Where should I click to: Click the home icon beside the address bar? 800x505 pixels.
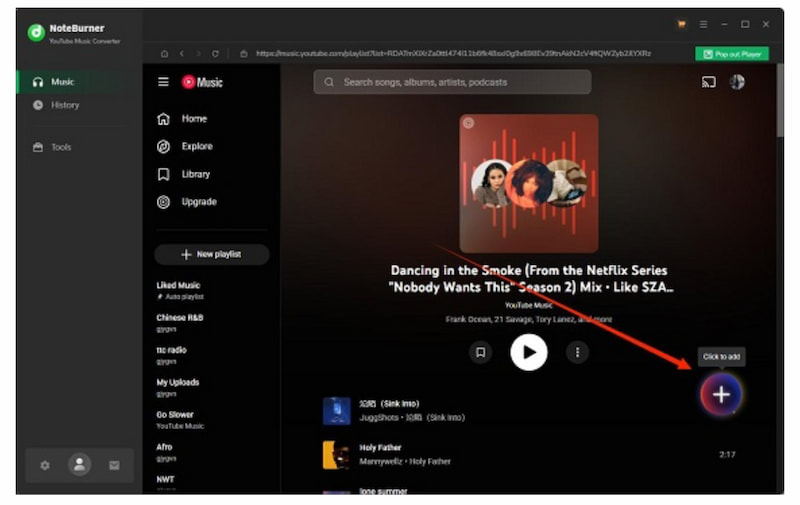click(x=164, y=54)
